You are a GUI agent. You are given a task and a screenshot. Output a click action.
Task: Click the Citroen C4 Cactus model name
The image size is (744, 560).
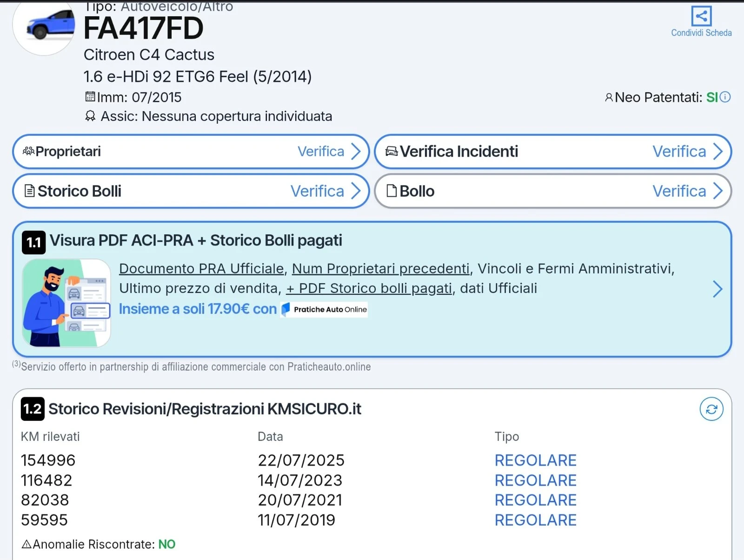[149, 54]
